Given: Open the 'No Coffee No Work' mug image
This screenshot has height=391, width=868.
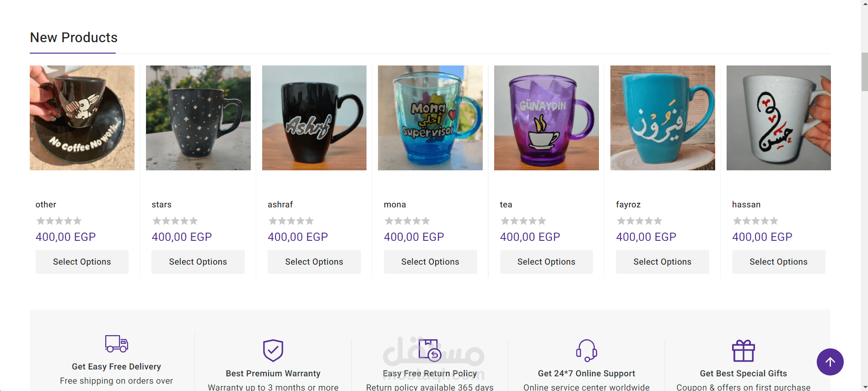Looking at the screenshot, I should point(82,118).
